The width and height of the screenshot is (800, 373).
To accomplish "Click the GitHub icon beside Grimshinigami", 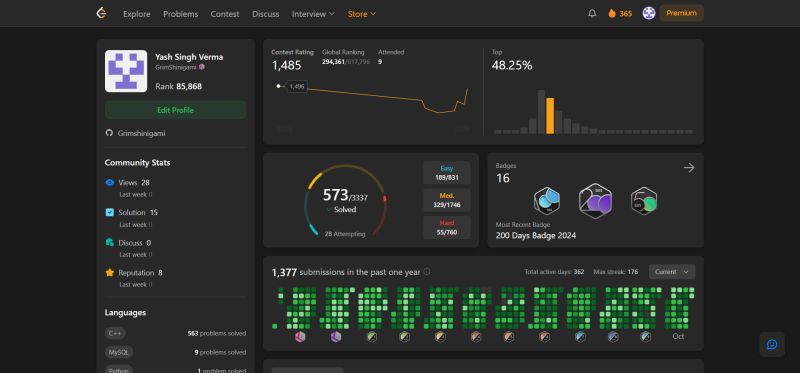I will [x=109, y=133].
